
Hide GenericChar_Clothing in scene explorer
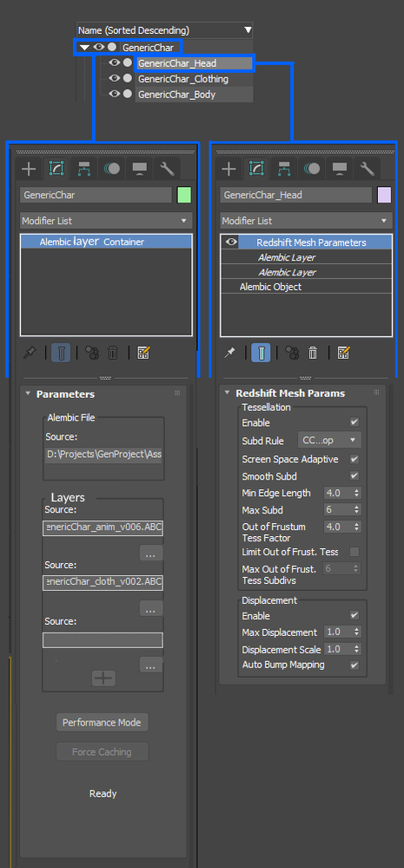115,78
